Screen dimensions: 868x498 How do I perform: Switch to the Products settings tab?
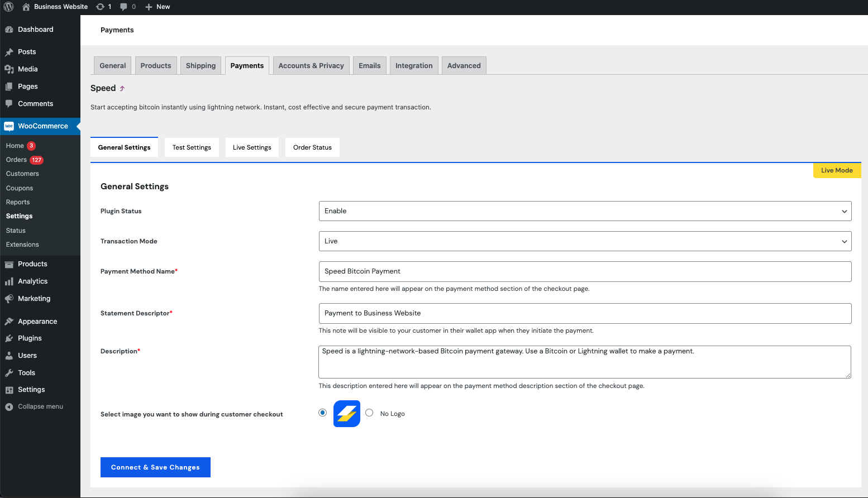point(156,65)
